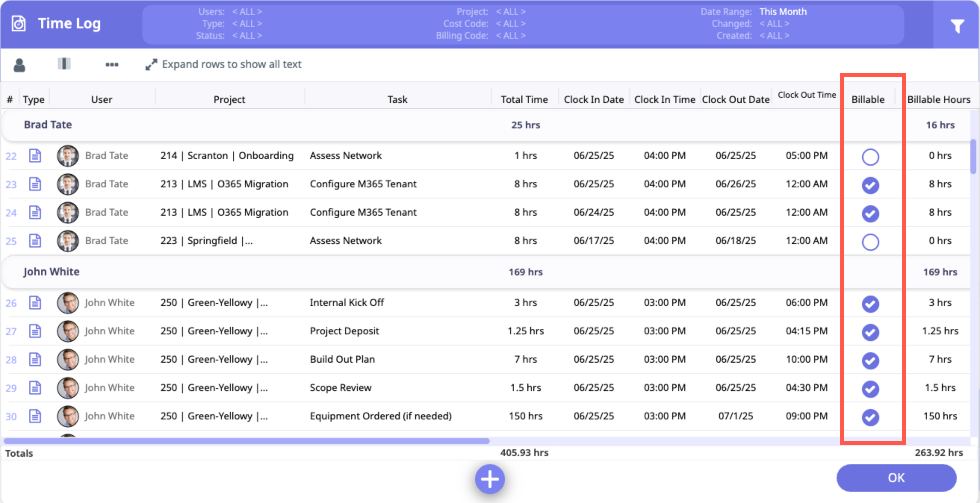Open document icon for entry 28
The image size is (980, 503).
[35, 359]
